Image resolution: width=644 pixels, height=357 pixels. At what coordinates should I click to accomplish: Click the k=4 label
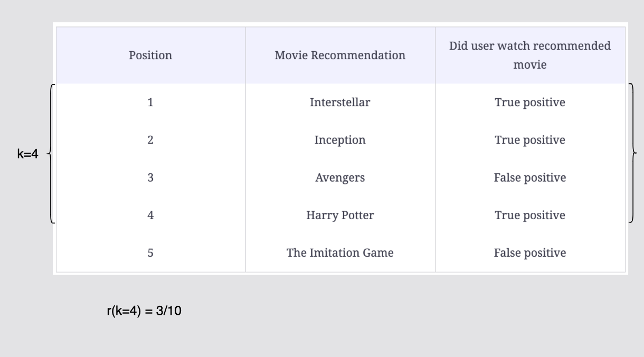27,155
